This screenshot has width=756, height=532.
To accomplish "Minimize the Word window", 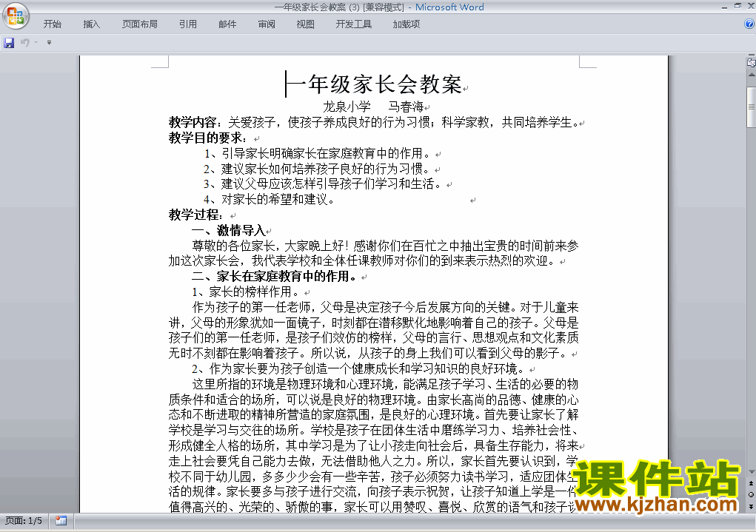I will [724, 7].
